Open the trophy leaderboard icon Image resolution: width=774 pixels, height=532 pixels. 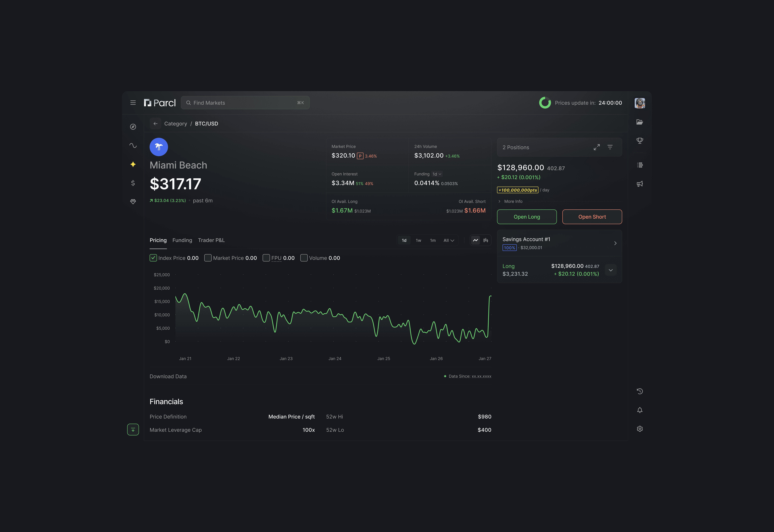pos(640,141)
